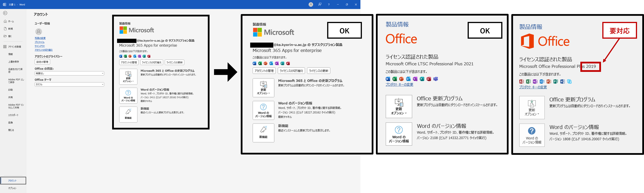644x193 pixels.
Task: Click プロダクト キーの変更 in LTSC 2021 panel
Action: (x=399, y=85)
